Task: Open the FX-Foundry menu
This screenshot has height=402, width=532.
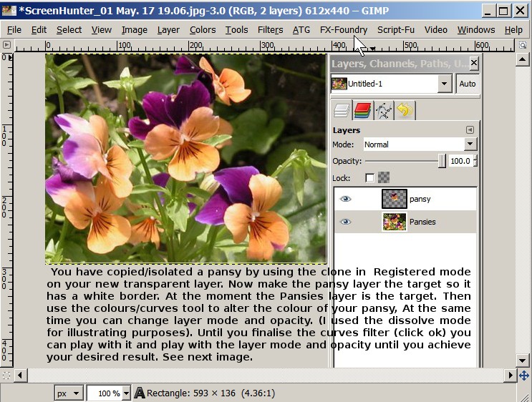Action: coord(344,30)
